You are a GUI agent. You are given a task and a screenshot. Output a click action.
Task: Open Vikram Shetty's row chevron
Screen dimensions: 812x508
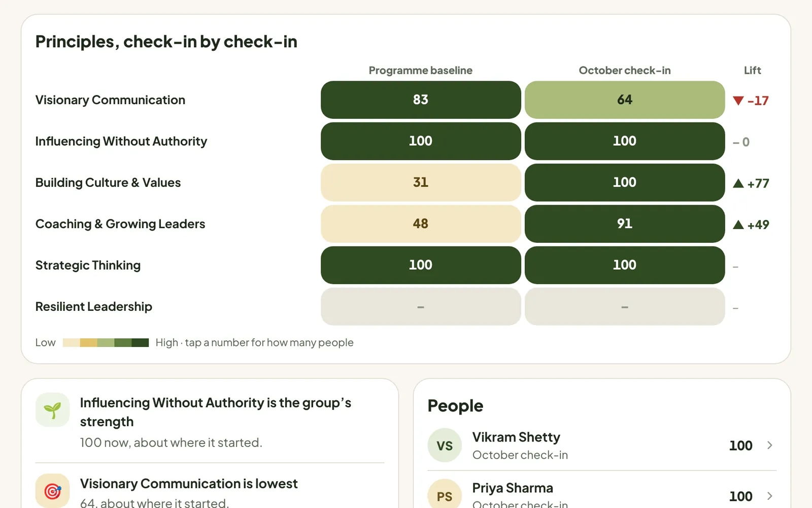coord(770,446)
